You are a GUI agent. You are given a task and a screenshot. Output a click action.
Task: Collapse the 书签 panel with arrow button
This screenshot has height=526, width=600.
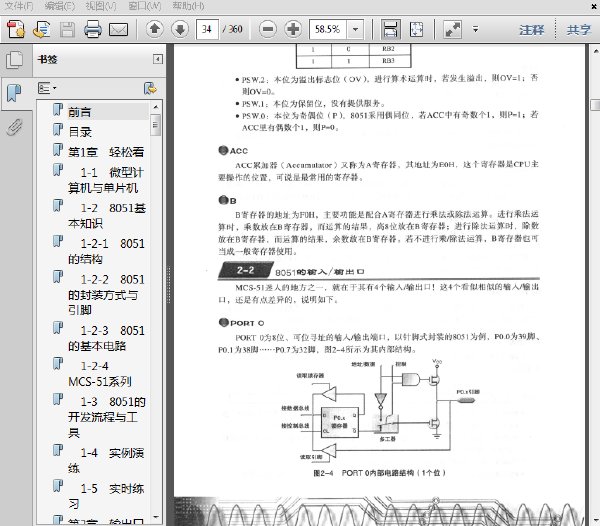click(x=158, y=59)
